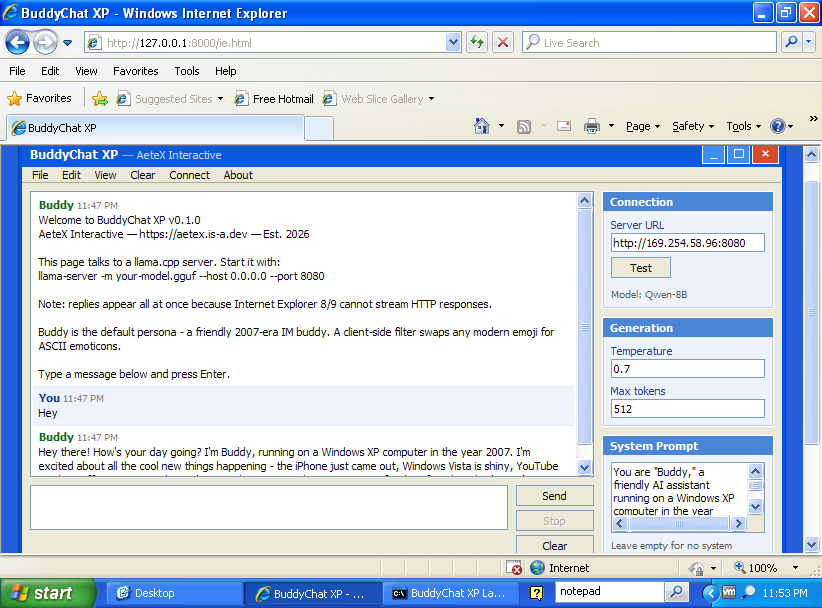The width and height of the screenshot is (822, 608).
Task: Click the Read Mail envelope icon
Action: pyautogui.click(x=564, y=126)
